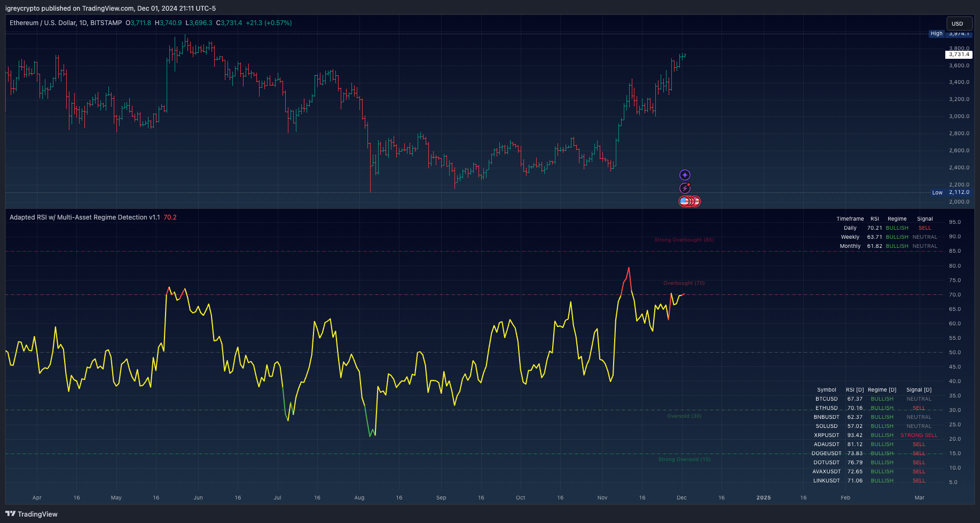Image resolution: width=980 pixels, height=523 pixels.
Task: Click the red RSI value 70.2
Action: tap(170, 217)
